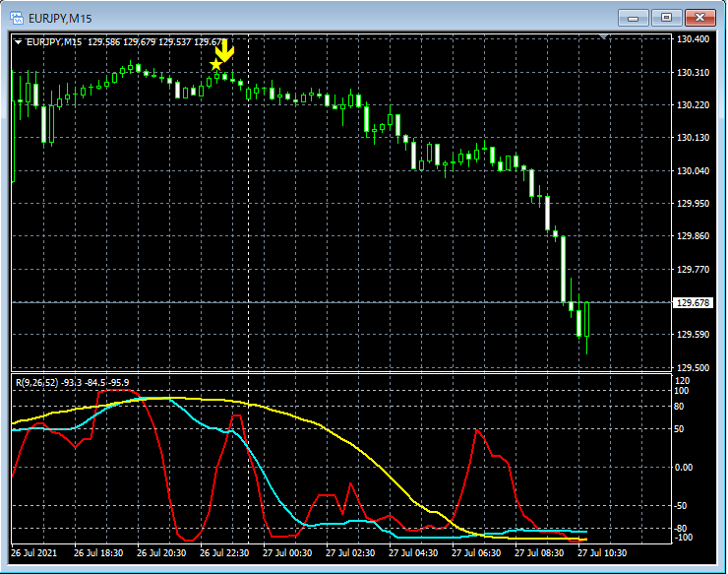728x574 pixels.
Task: Click the yellow down arrow signal
Action: (x=225, y=50)
